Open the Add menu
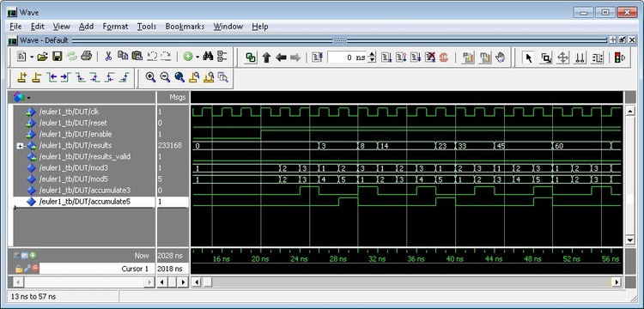The width and height of the screenshot is (644, 309). 86,27
